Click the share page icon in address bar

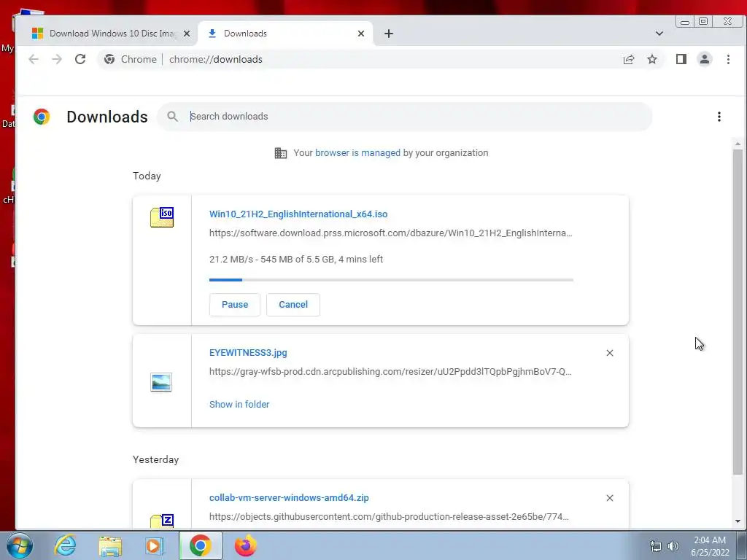(628, 59)
